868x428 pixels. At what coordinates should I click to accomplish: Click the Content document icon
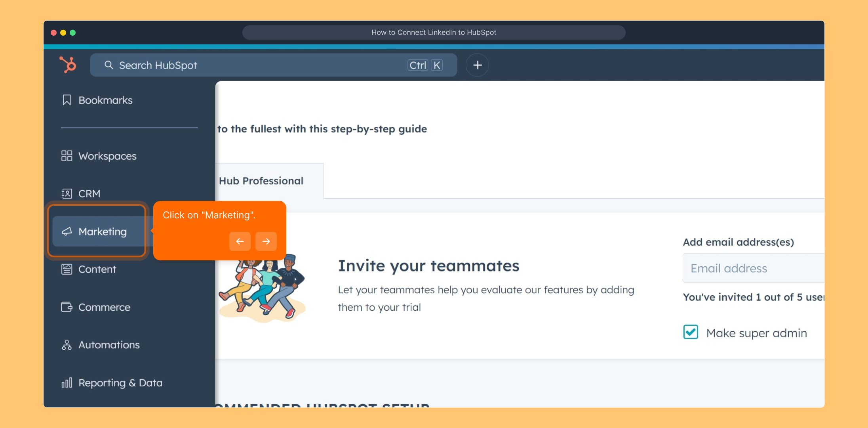[x=67, y=269]
